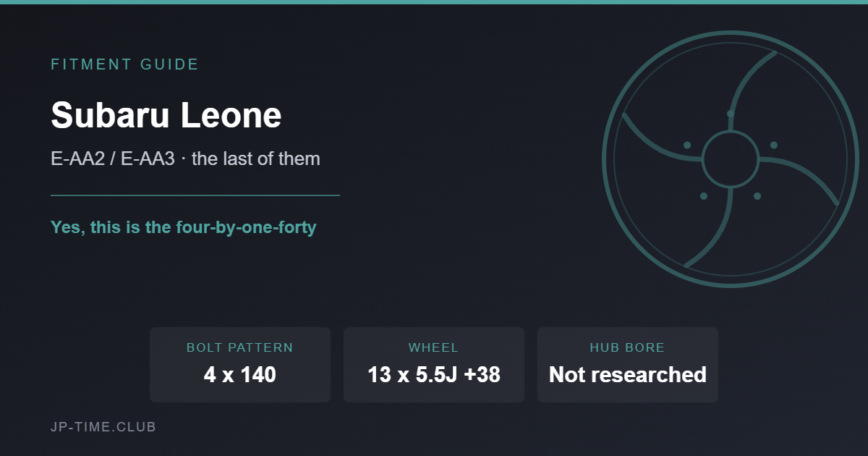
Task: Click the Not researched value
Action: tap(628, 375)
